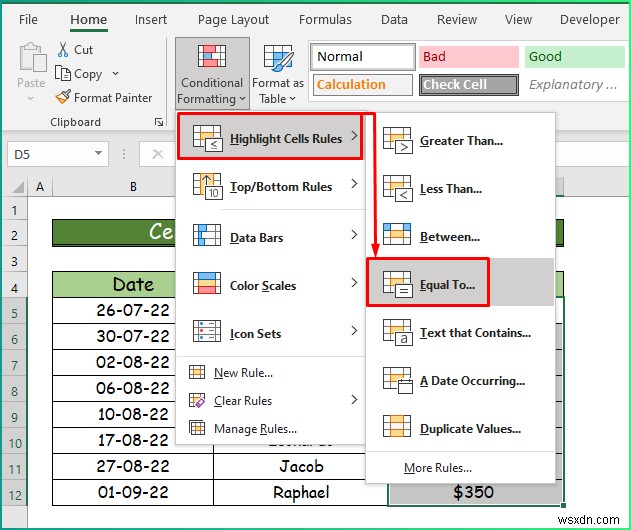Switch to the Data tab

pyautogui.click(x=394, y=19)
